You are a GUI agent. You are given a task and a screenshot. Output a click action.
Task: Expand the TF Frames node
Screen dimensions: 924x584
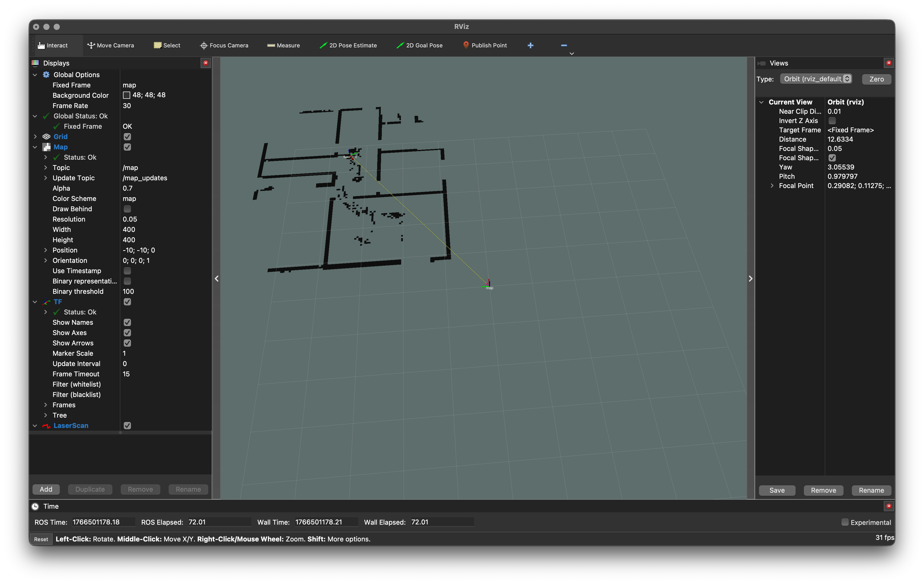pyautogui.click(x=46, y=405)
